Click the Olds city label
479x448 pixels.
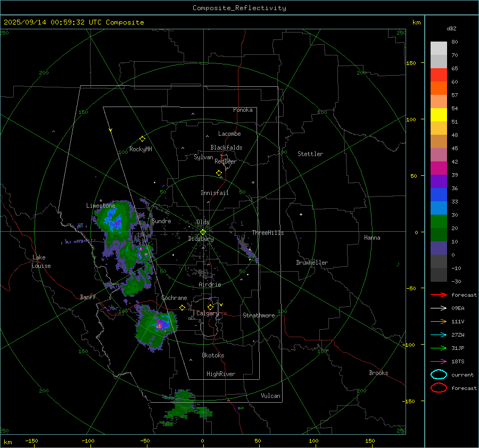[203, 222]
